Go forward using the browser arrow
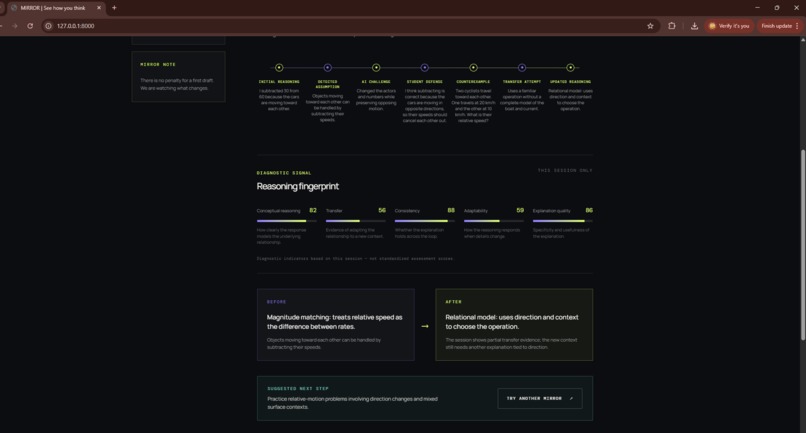Image resolution: width=806 pixels, height=433 pixels. tap(14, 26)
